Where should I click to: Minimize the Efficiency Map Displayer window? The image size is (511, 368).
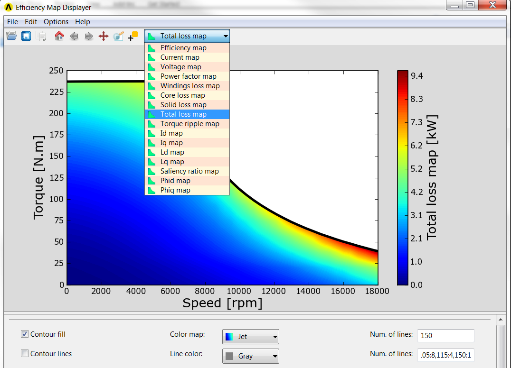pyautogui.click(x=454, y=5)
